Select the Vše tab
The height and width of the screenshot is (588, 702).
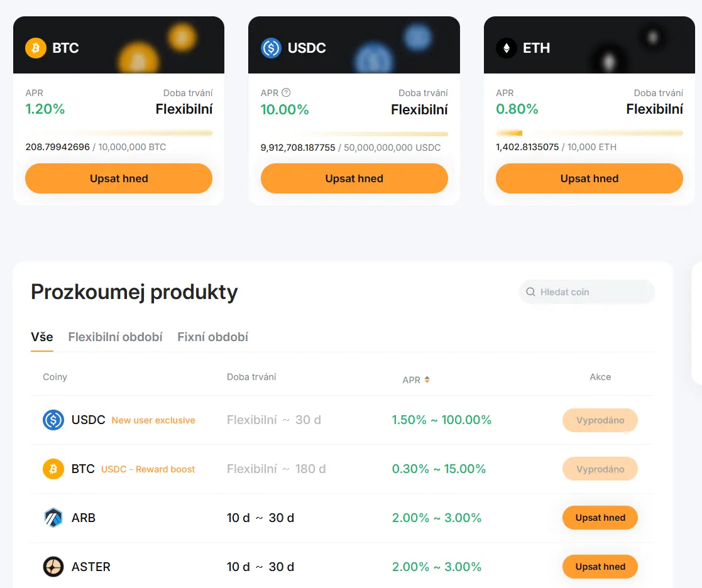click(42, 337)
